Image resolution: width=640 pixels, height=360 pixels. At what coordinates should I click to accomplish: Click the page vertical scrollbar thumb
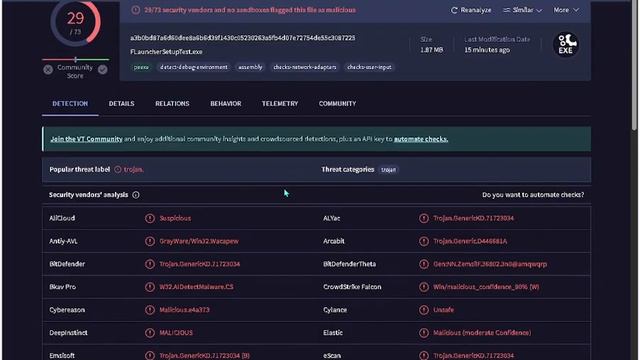tap(634, 65)
